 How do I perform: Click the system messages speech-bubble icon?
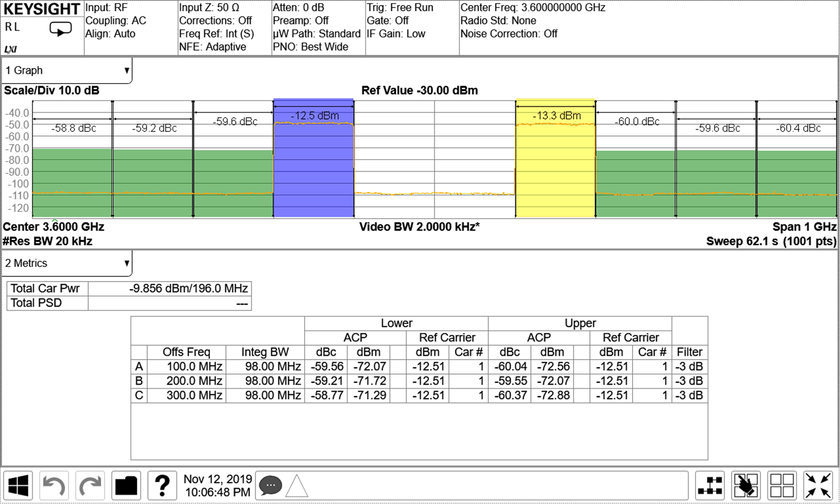270,485
